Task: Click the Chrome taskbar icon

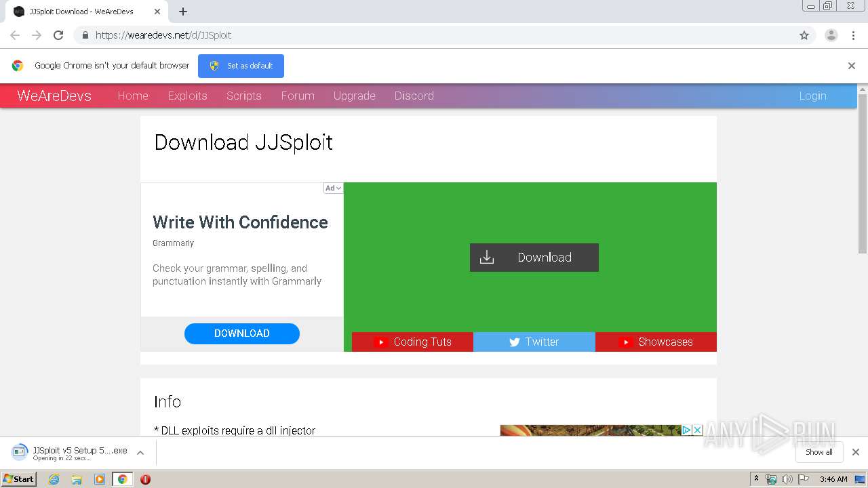Action: (122, 479)
